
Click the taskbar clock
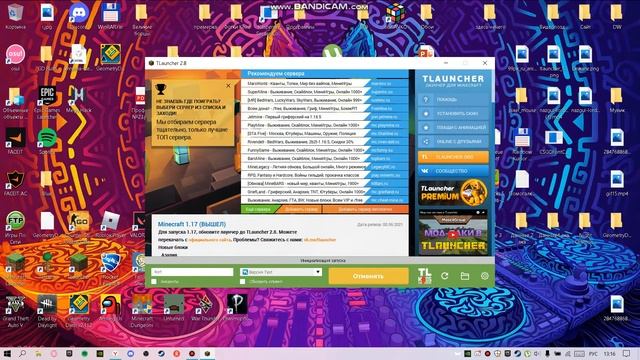(609, 353)
